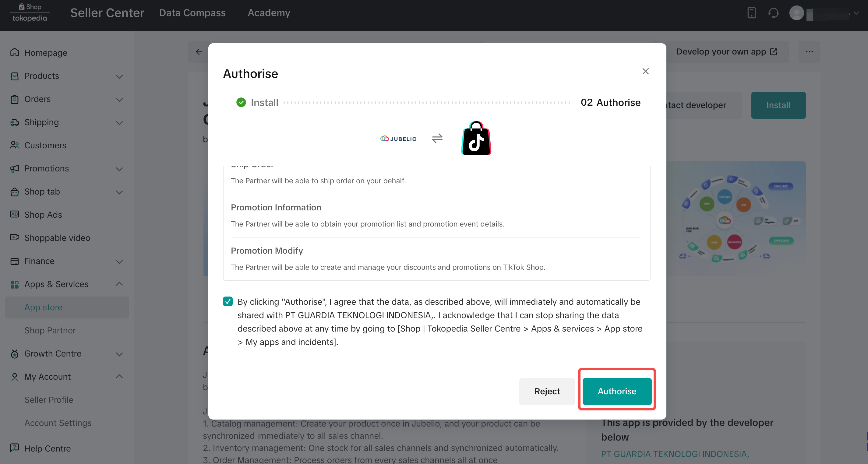Close the Authorise dialog with X
This screenshot has height=464, width=868.
pos(645,72)
